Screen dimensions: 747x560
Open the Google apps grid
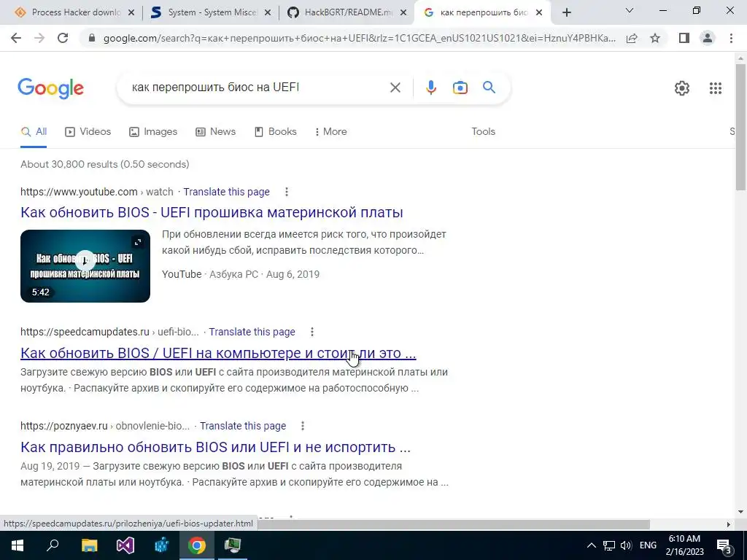point(715,88)
